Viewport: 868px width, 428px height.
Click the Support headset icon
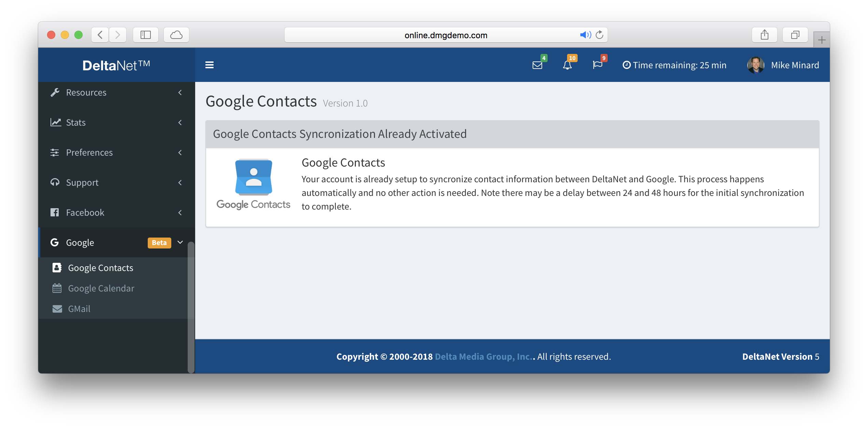pos(55,182)
